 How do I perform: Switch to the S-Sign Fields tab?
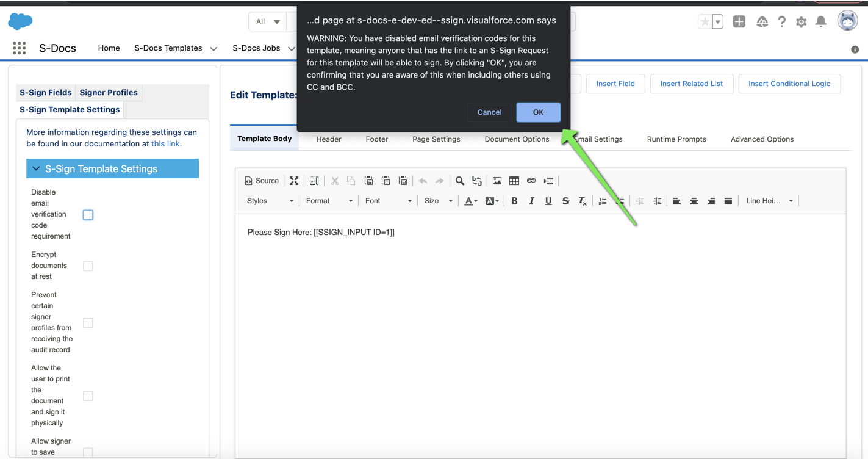coord(46,93)
